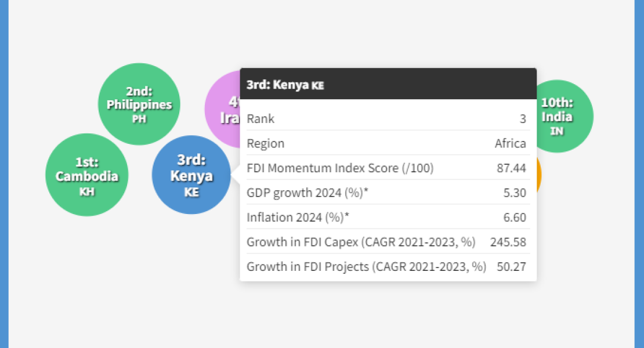644x348 pixels.
Task: Click the 6.60 inflation value
Action: 515,217
